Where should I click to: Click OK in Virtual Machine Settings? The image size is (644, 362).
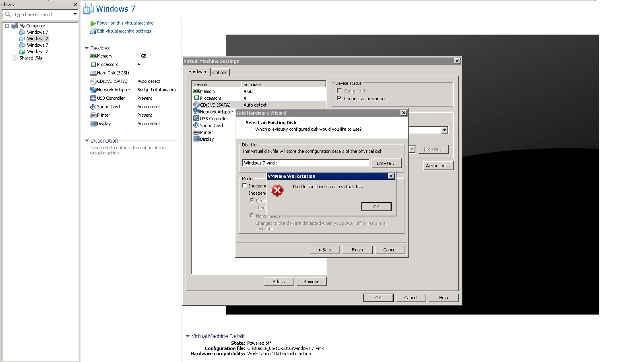tap(378, 298)
